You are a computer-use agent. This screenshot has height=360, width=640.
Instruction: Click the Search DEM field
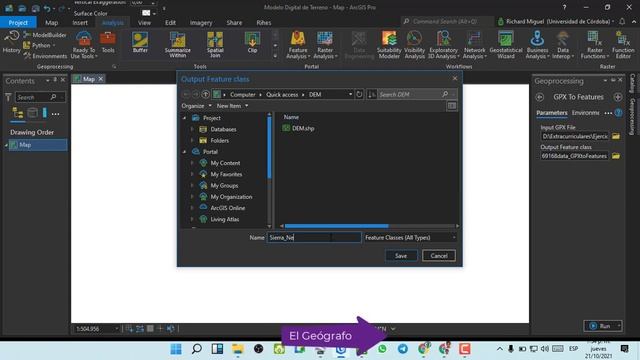411,94
